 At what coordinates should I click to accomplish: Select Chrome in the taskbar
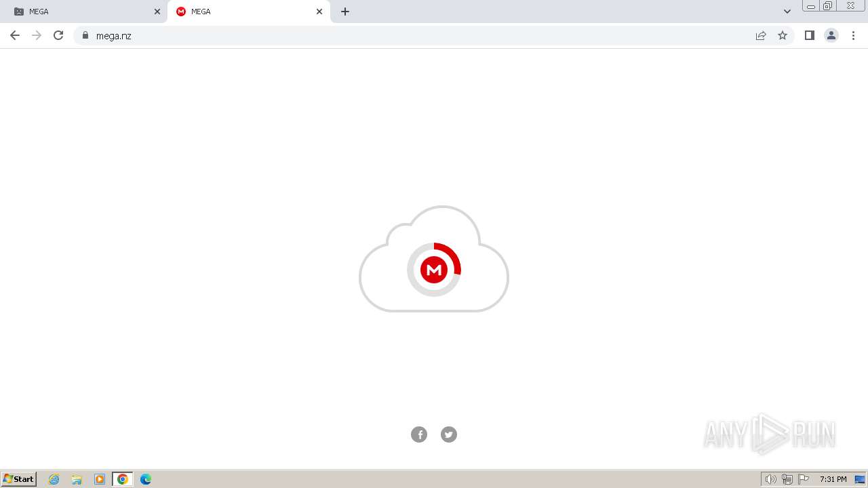click(x=123, y=479)
